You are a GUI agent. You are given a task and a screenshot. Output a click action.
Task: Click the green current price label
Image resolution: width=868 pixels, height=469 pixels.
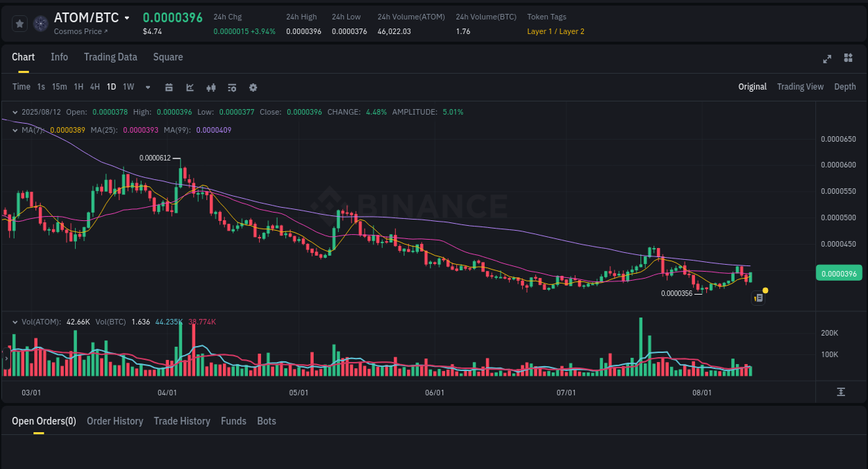point(839,273)
